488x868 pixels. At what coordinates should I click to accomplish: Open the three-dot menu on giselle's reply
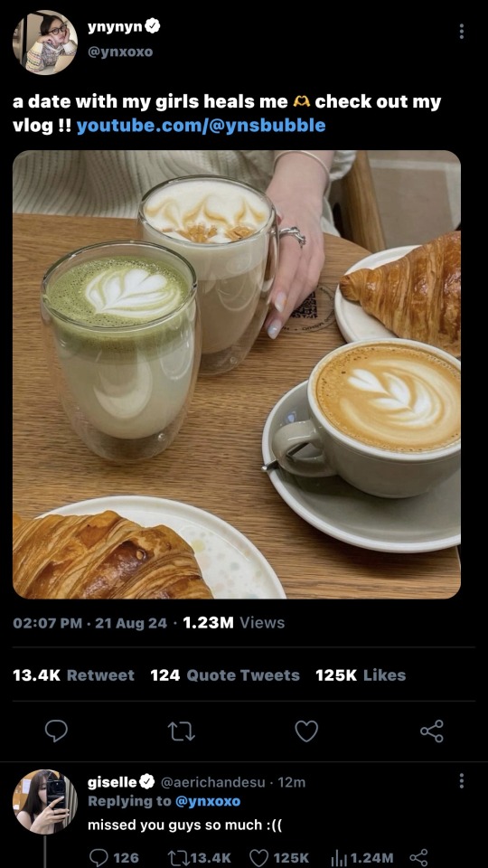click(461, 781)
